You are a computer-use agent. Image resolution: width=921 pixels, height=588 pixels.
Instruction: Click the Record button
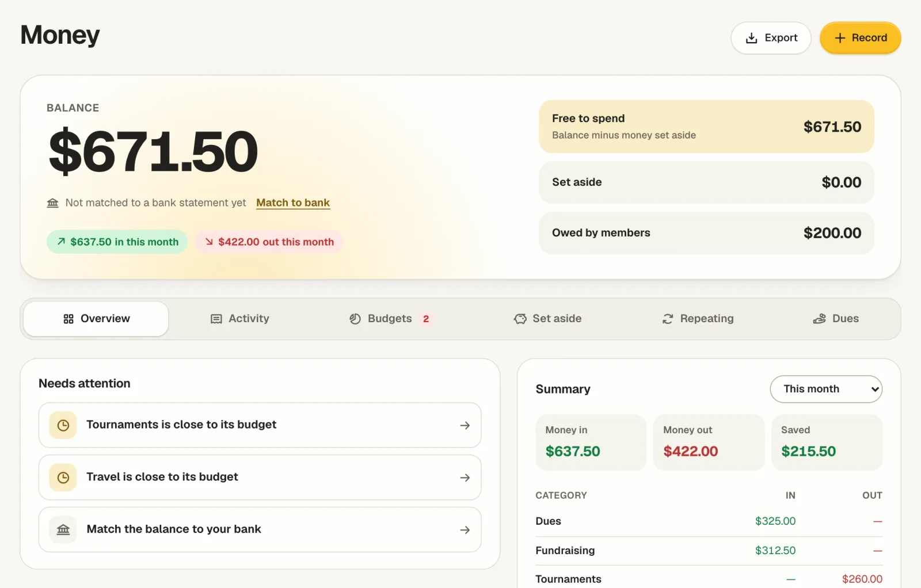pyautogui.click(x=861, y=38)
